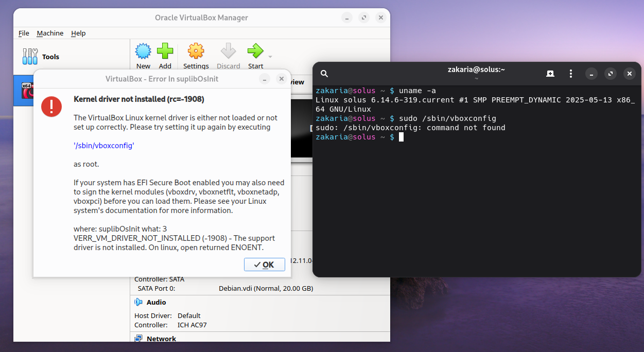
Task: Expand the Start button dropdown arrow
Action: (x=270, y=57)
